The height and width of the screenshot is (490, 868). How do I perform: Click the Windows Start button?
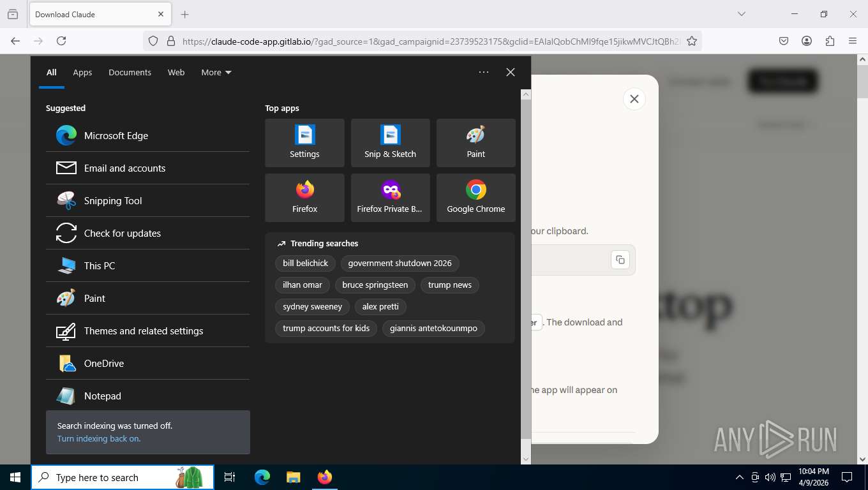pos(15,477)
